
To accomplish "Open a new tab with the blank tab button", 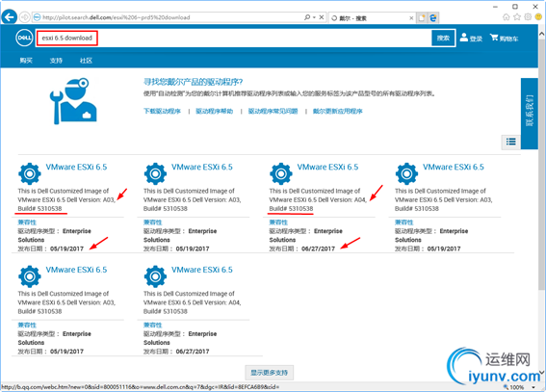I will [x=422, y=17].
